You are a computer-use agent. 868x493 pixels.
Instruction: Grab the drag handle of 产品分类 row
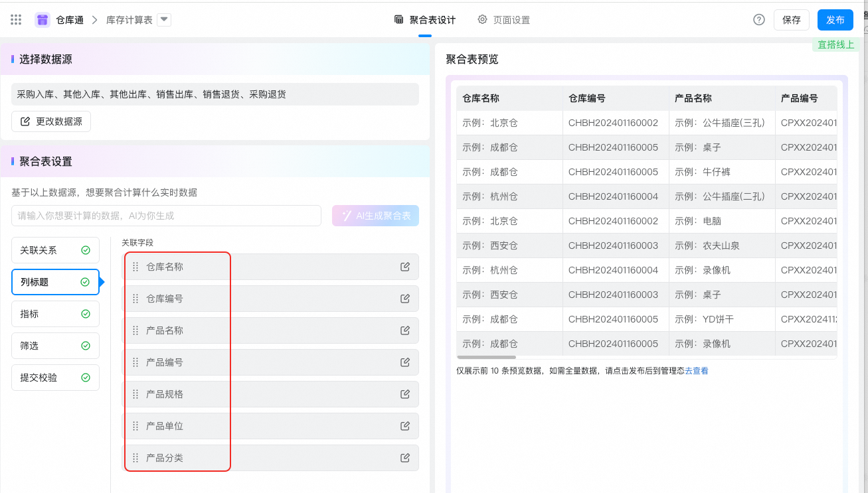click(x=135, y=458)
